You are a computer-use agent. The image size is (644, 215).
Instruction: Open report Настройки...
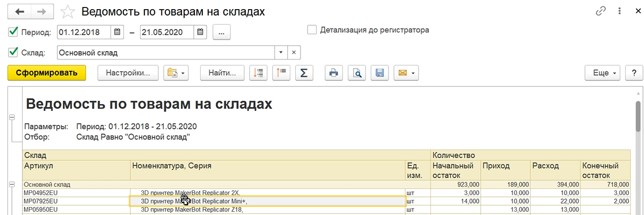coord(128,73)
